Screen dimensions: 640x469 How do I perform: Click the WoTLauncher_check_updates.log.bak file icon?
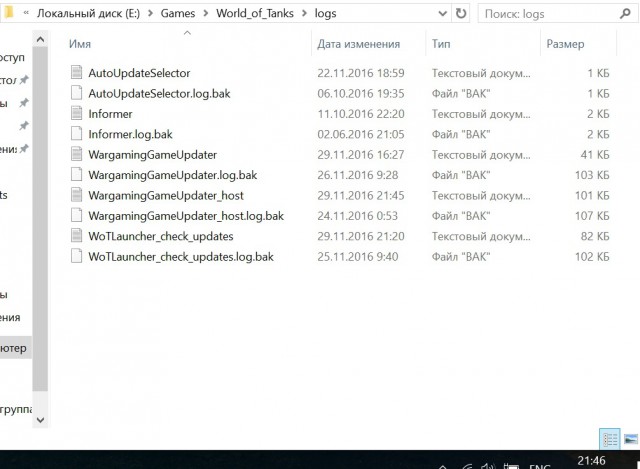76,256
